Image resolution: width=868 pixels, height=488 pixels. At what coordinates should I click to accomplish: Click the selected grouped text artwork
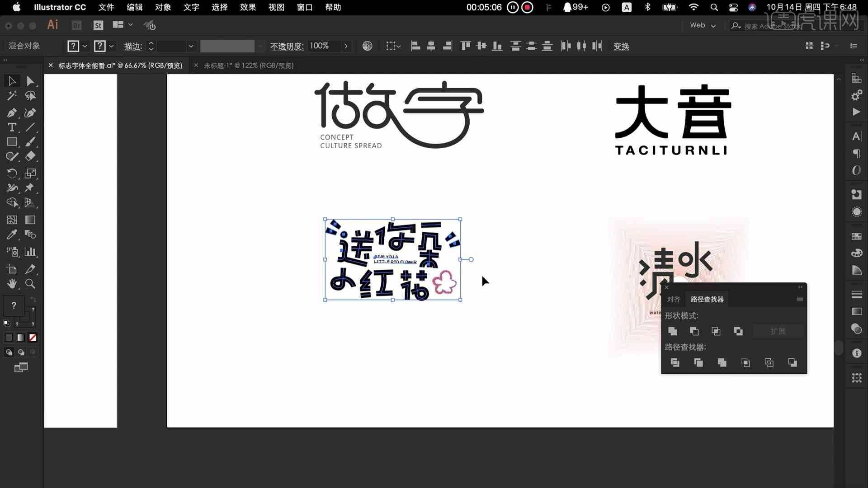click(x=393, y=259)
